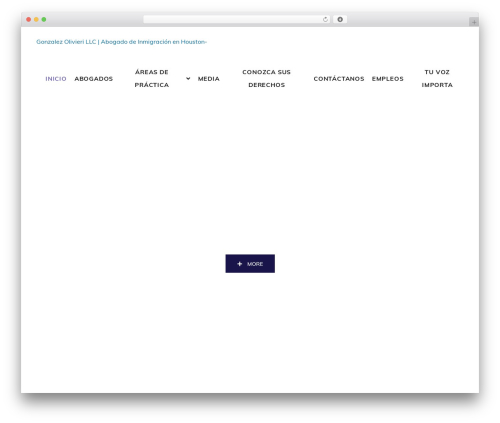Expand the Áreas de Práctica submenu chevron
The image size is (500, 423).
(x=188, y=79)
